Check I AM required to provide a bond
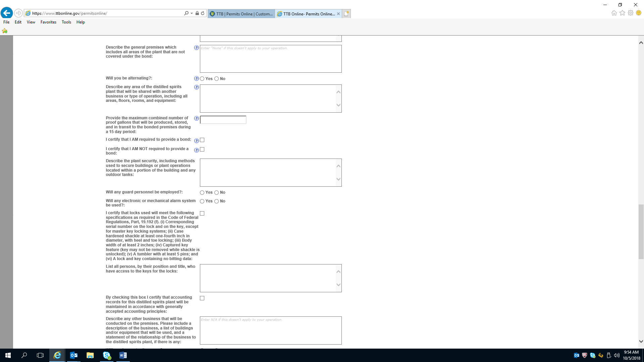The height and width of the screenshot is (362, 644). [202, 140]
